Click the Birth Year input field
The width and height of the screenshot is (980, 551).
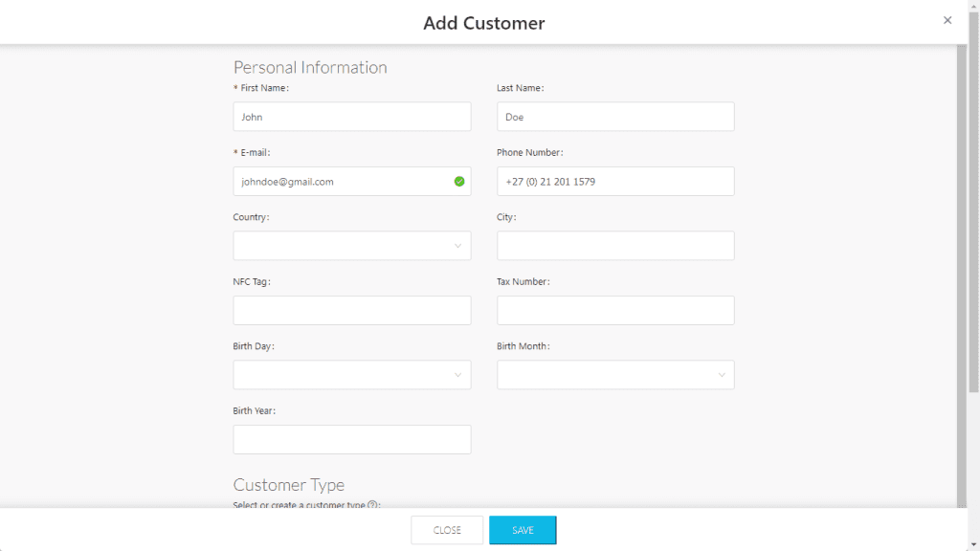[351, 439]
